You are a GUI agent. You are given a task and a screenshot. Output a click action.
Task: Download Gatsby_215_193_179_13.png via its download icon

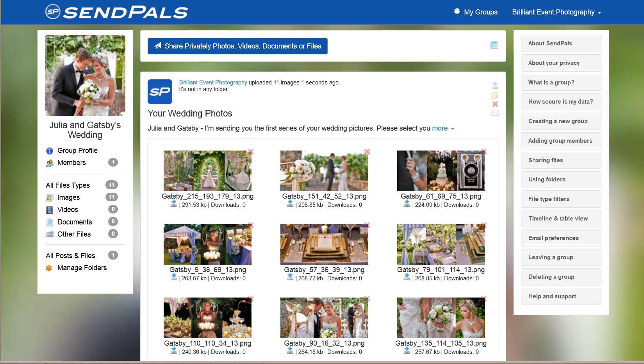pyautogui.click(x=174, y=204)
